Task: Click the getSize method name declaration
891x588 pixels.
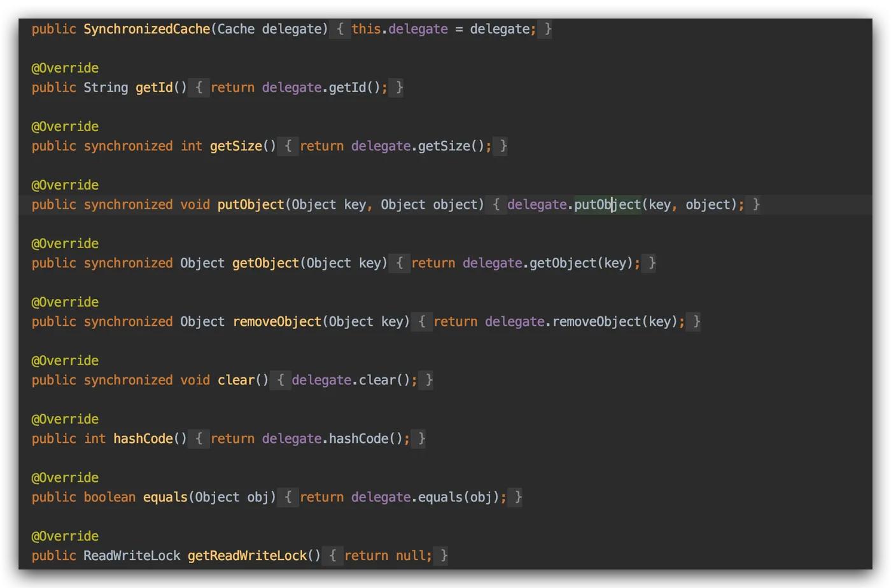Action: (236, 146)
